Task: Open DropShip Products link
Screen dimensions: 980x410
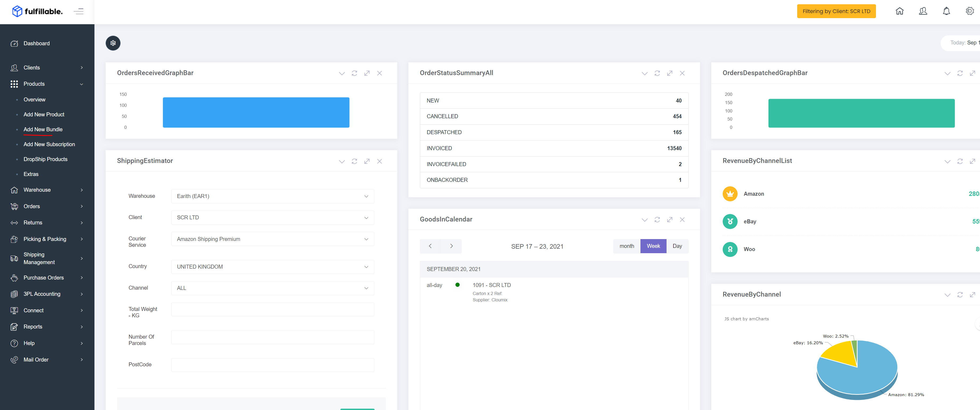Action: (45, 159)
